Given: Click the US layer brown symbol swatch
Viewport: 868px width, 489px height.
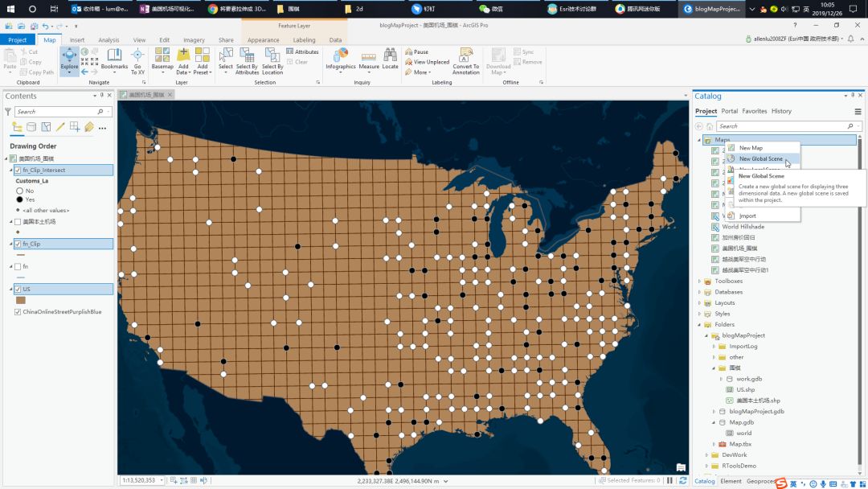Looking at the screenshot, I should click(x=20, y=300).
